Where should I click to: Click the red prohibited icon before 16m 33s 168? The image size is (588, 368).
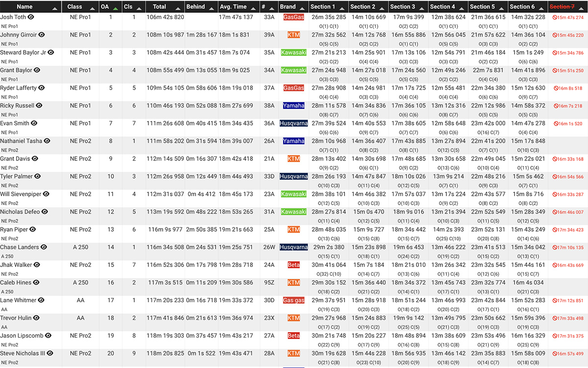point(555,159)
